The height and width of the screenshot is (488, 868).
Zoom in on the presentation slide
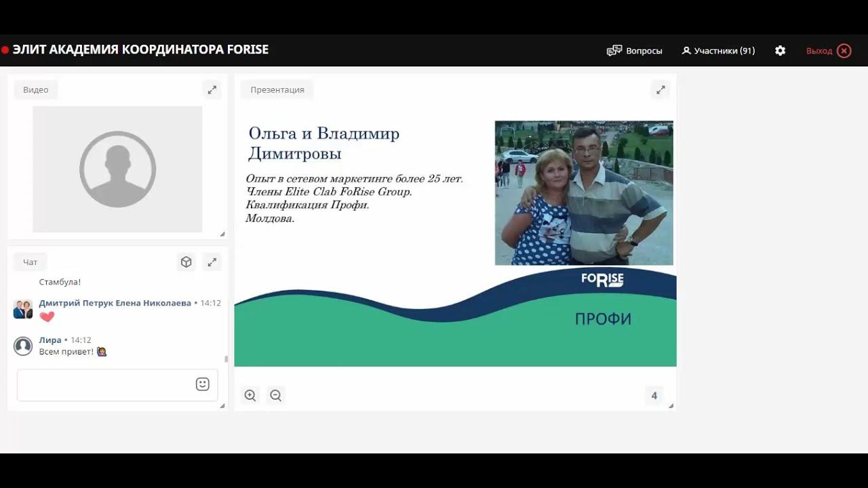(x=250, y=395)
